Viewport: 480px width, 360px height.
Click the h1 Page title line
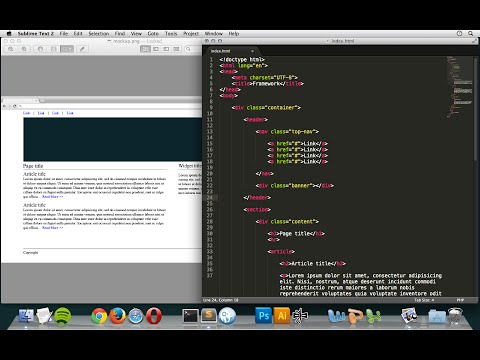(x=296, y=234)
